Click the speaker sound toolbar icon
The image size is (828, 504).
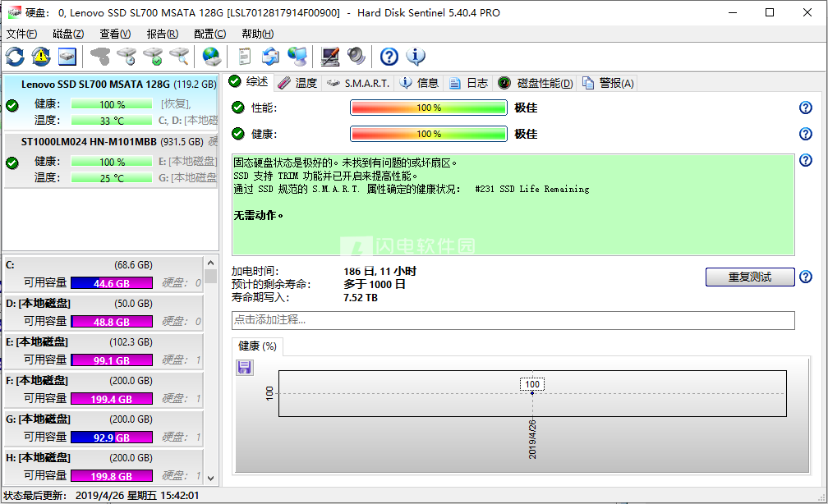[x=356, y=57]
